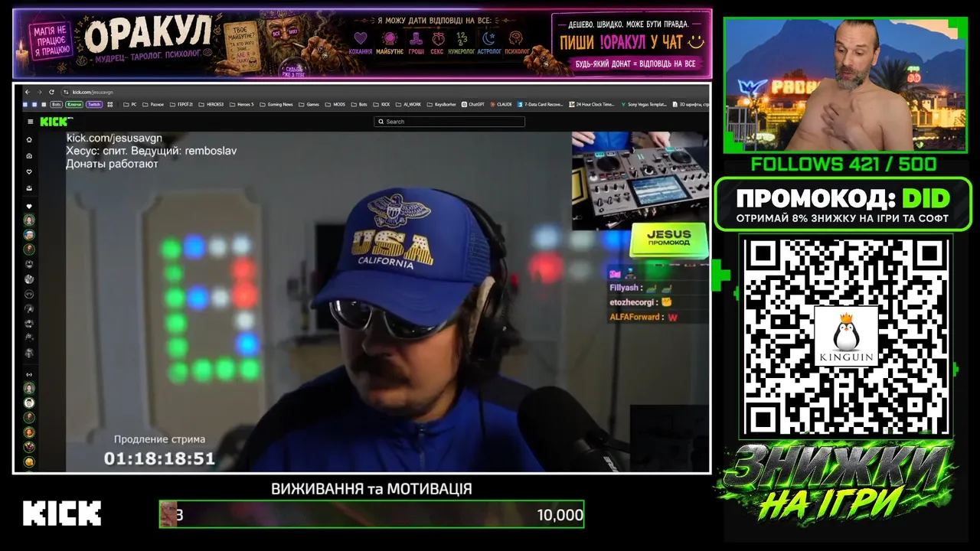This screenshot has width=980, height=551.
Task: Go back in the browser
Action: coord(28,92)
